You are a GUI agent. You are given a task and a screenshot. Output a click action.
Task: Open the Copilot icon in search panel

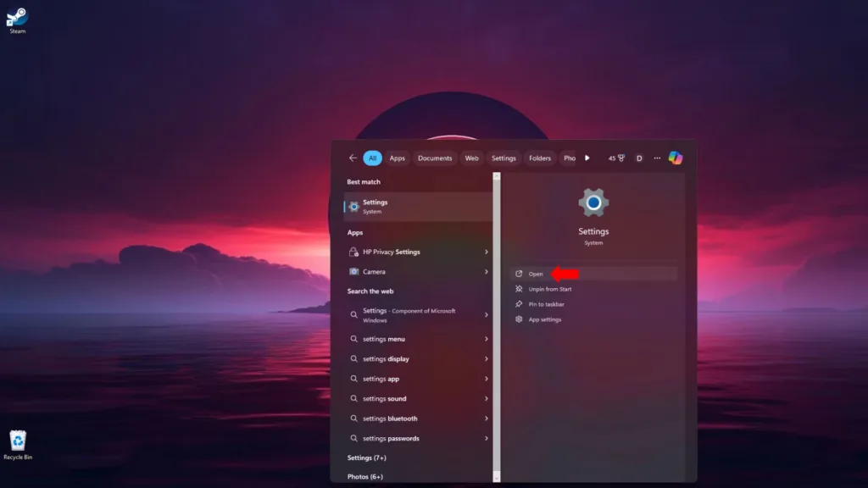pyautogui.click(x=676, y=158)
